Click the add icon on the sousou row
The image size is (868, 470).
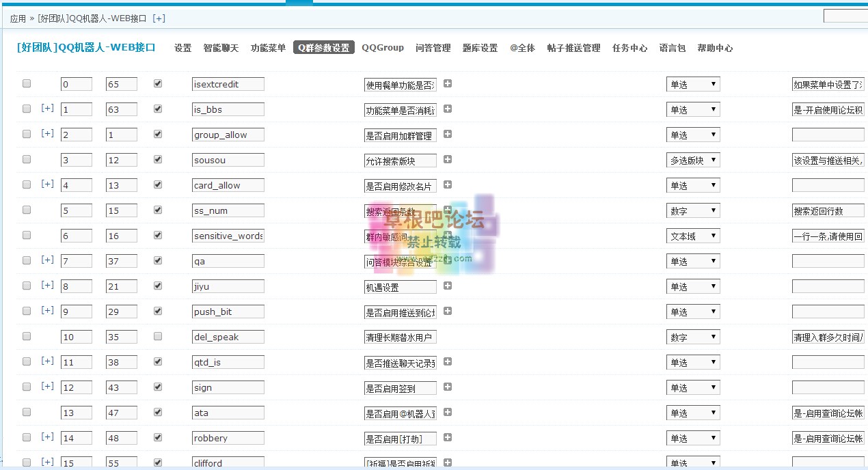447,160
